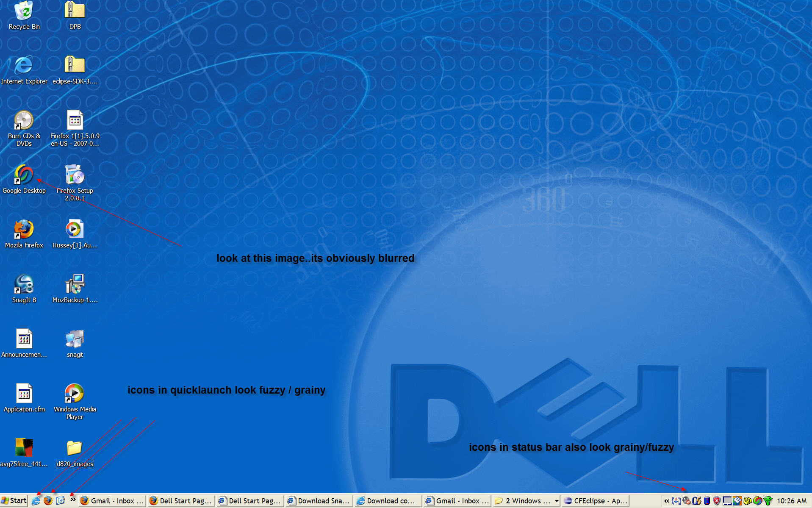The image size is (812, 508).
Task: Switch to Firefox Dell Start Page taskbar window
Action: point(181,501)
